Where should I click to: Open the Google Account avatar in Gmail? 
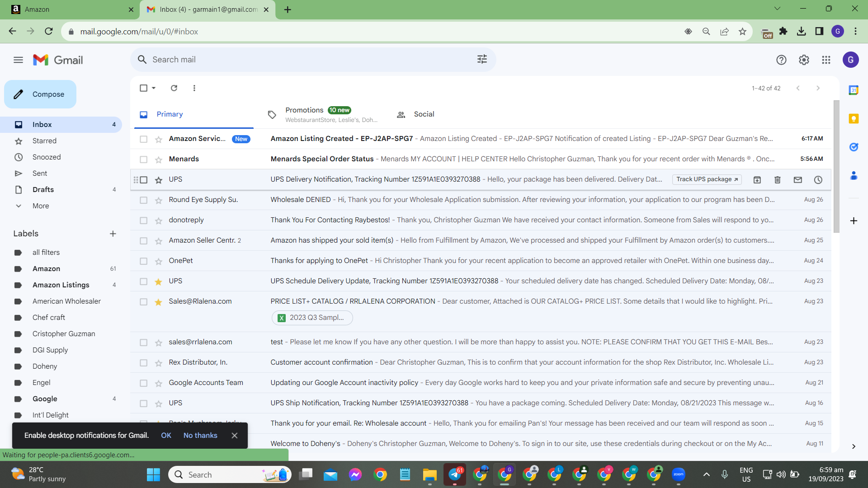[850, 60]
